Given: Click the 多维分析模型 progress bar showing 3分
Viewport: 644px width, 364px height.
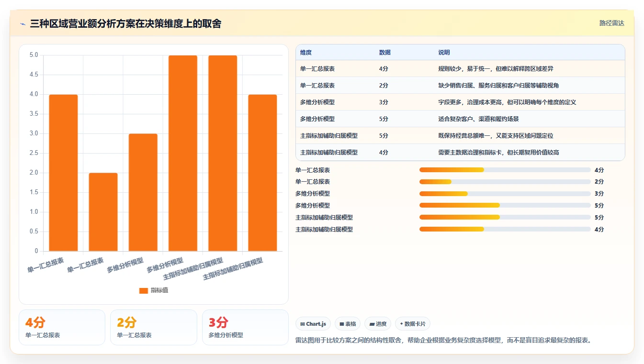Looking at the screenshot, I should tap(505, 194).
